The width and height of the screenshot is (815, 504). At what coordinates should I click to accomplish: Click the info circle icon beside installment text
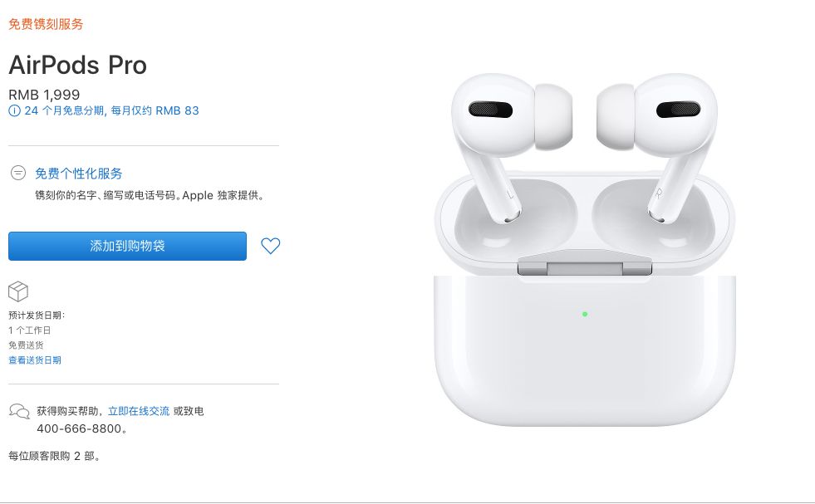14,110
